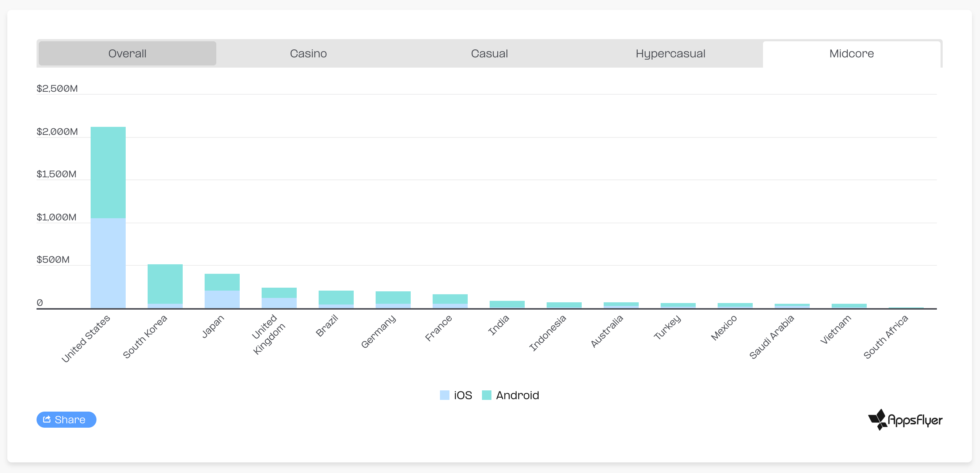Toggle the Android legend swatch

[x=487, y=395]
